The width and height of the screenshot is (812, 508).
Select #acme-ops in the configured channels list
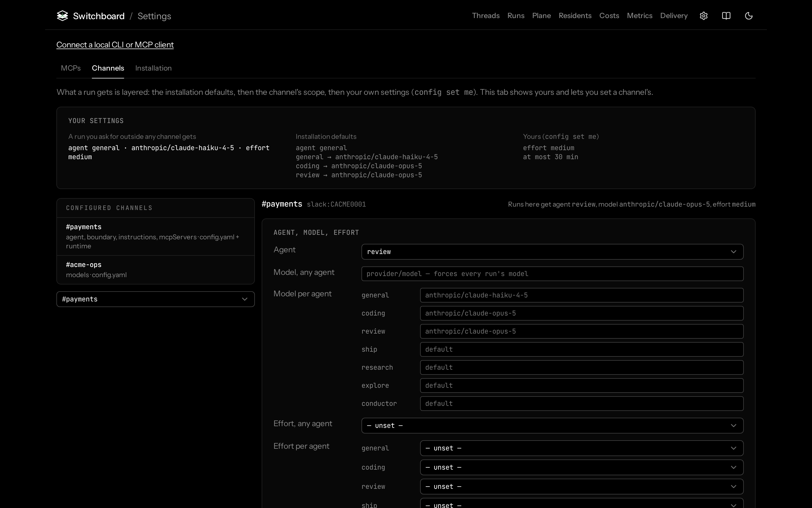tap(156, 270)
